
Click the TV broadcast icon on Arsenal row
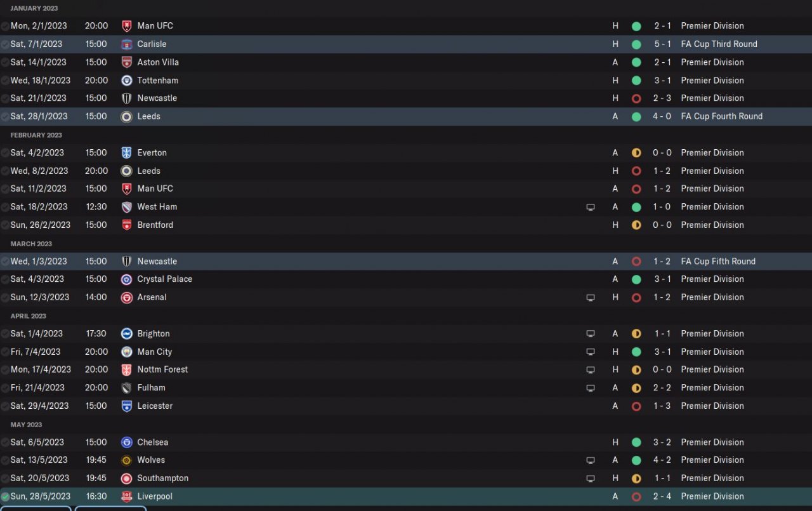pos(591,297)
